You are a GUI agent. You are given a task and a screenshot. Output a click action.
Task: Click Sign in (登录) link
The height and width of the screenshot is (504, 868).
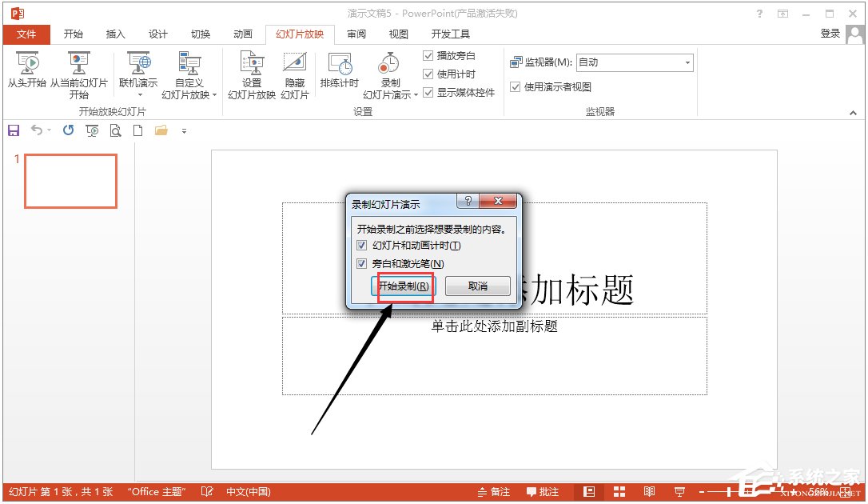tap(830, 34)
